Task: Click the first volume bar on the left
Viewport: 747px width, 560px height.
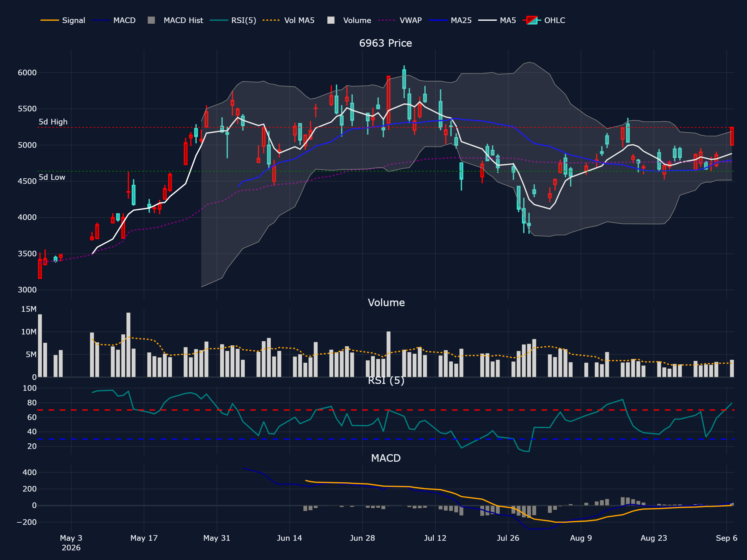Action: coord(40,346)
